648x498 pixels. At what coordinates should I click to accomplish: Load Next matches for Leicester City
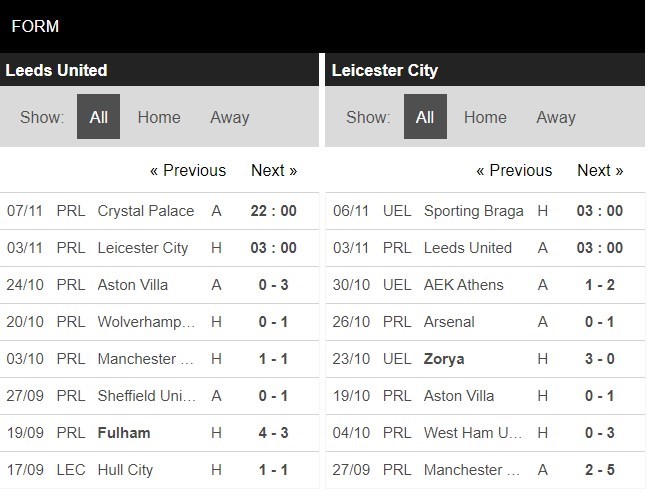(600, 170)
